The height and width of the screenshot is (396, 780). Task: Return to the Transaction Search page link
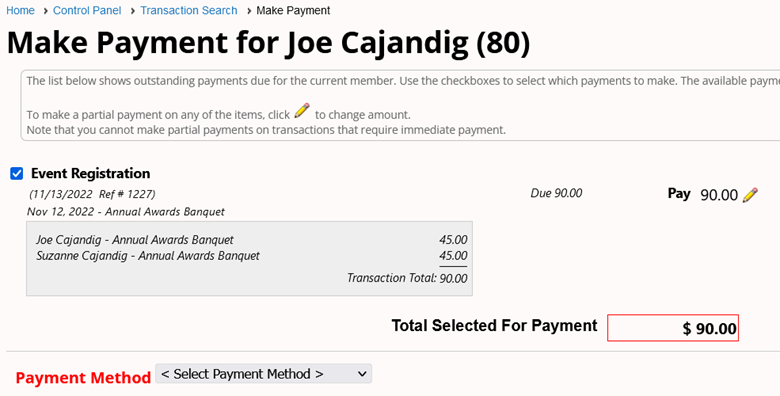[x=189, y=10]
